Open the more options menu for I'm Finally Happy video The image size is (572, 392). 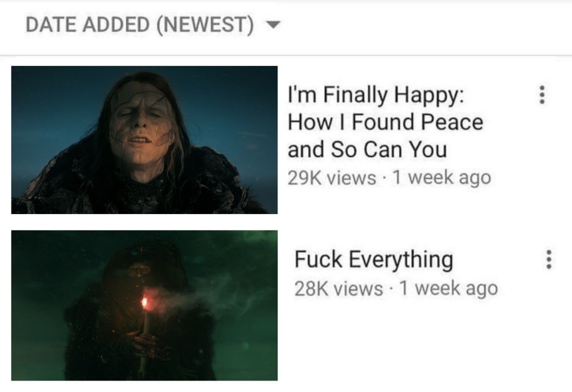coord(542,94)
